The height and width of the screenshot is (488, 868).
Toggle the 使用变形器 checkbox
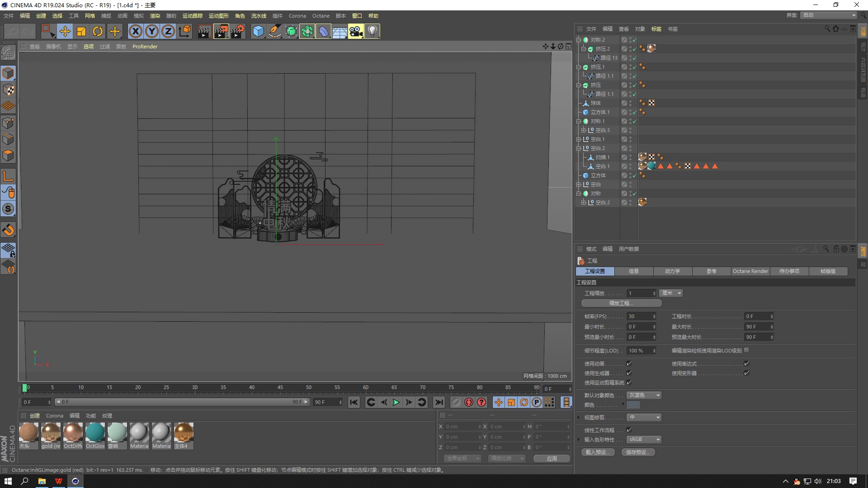746,373
